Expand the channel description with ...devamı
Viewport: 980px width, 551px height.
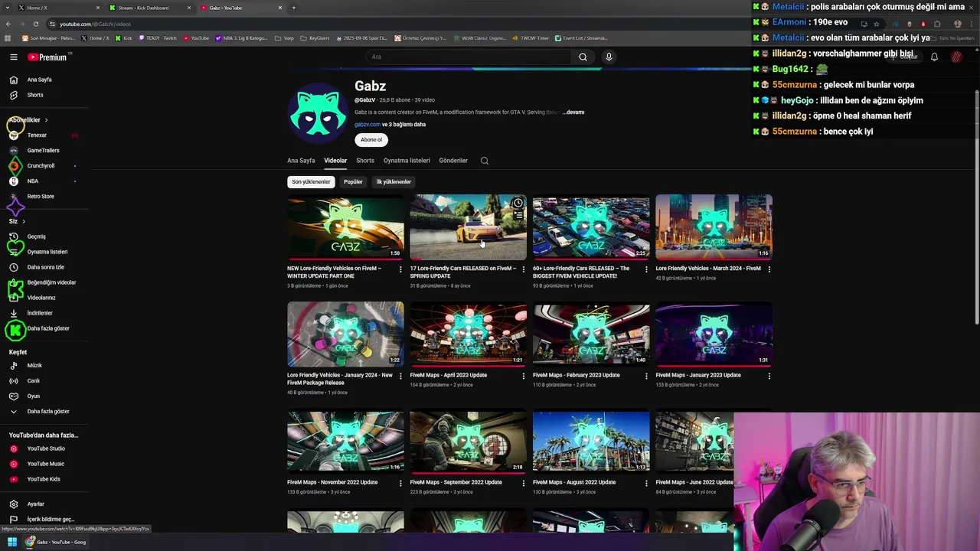click(x=573, y=112)
